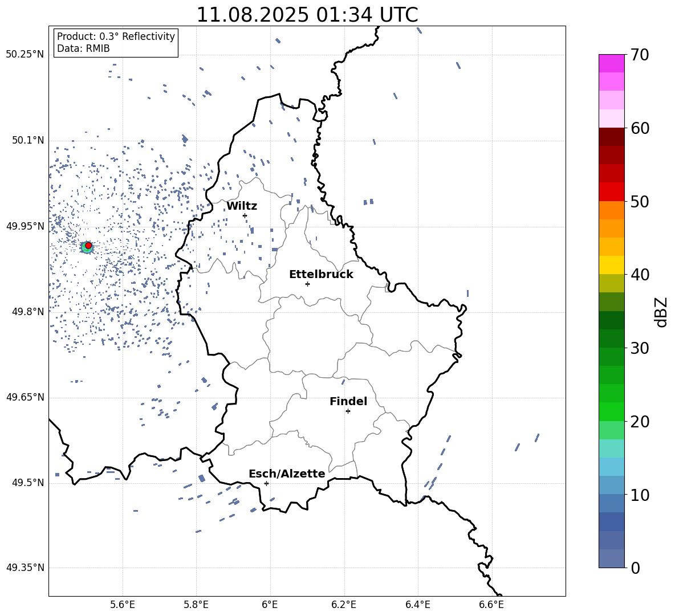Click the 50.1°N latitude label

pos(27,141)
